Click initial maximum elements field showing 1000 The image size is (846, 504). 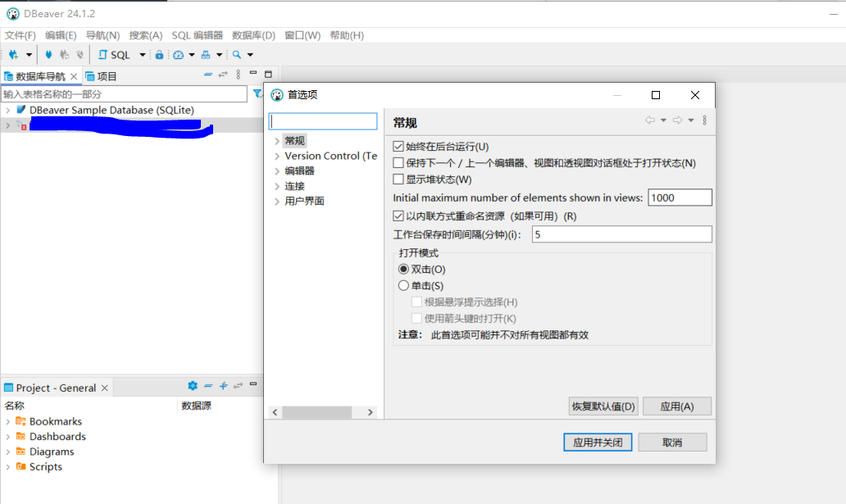tap(680, 198)
